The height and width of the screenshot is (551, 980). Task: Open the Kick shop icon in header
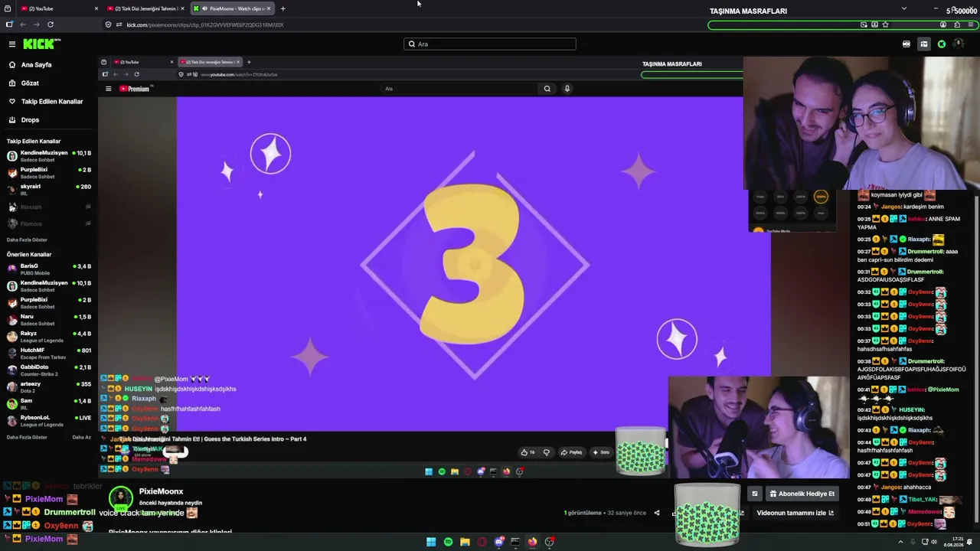click(906, 44)
